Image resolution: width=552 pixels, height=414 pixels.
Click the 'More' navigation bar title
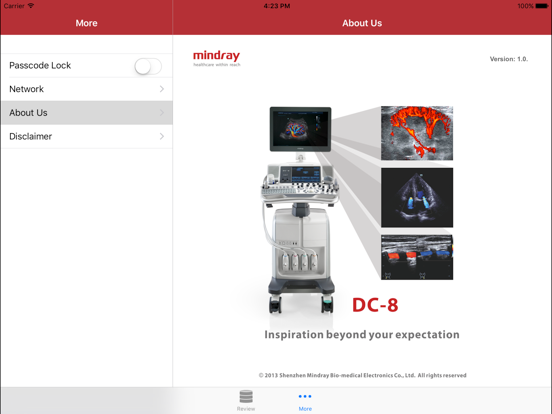coord(86,23)
